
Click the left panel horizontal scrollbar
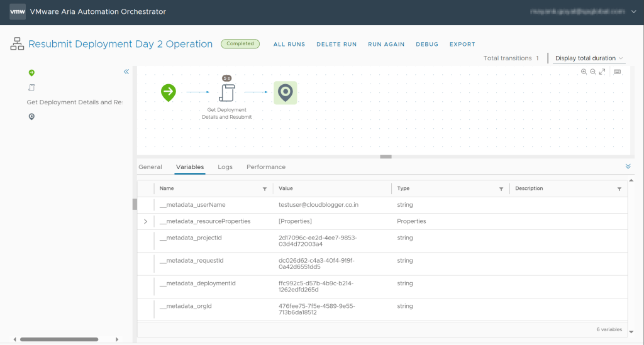tap(60, 339)
